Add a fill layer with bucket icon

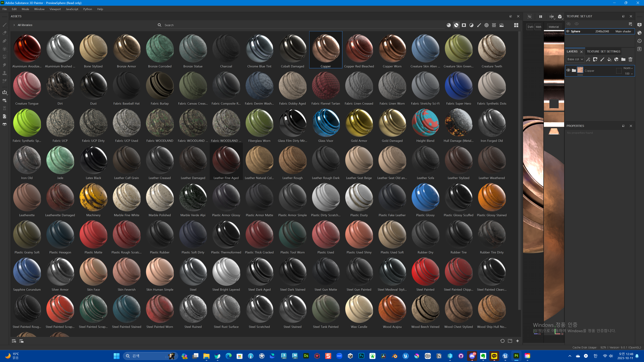(x=609, y=59)
